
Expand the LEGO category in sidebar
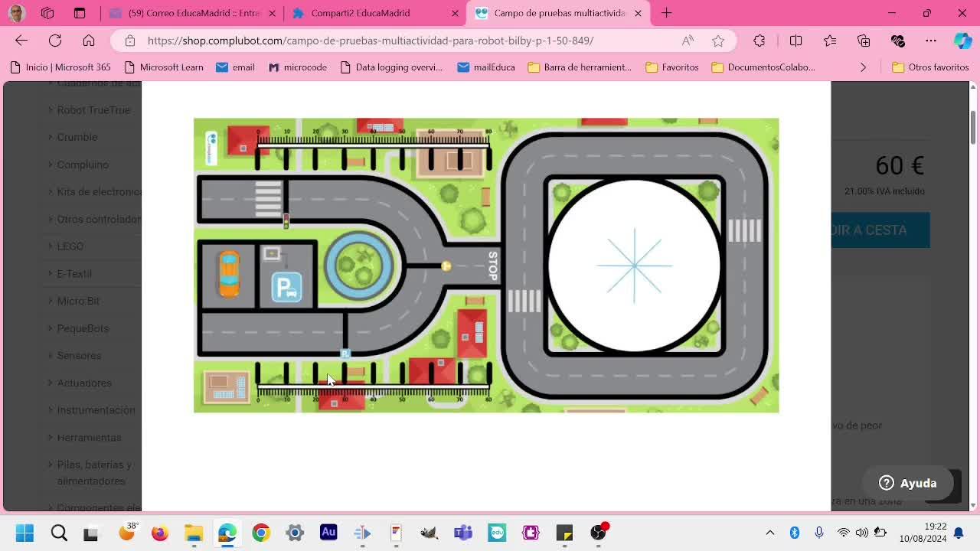[70, 246]
